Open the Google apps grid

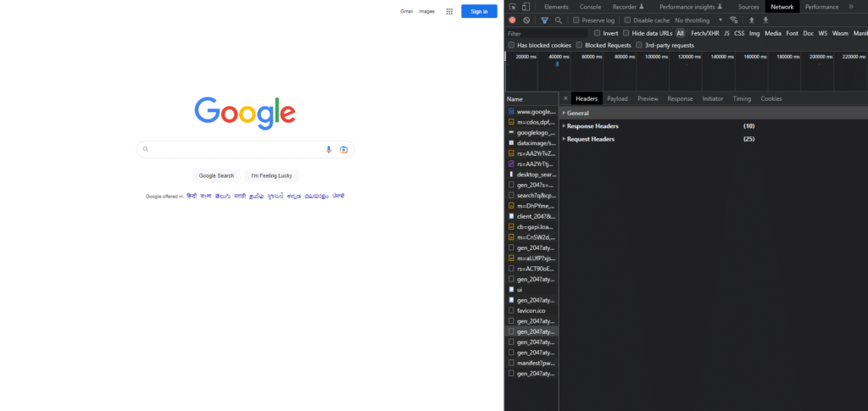[449, 11]
